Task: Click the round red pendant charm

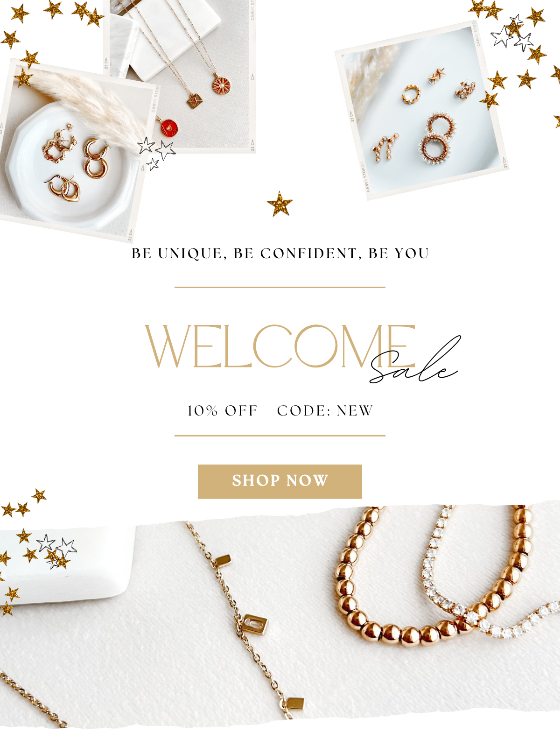Action: pos(168,127)
